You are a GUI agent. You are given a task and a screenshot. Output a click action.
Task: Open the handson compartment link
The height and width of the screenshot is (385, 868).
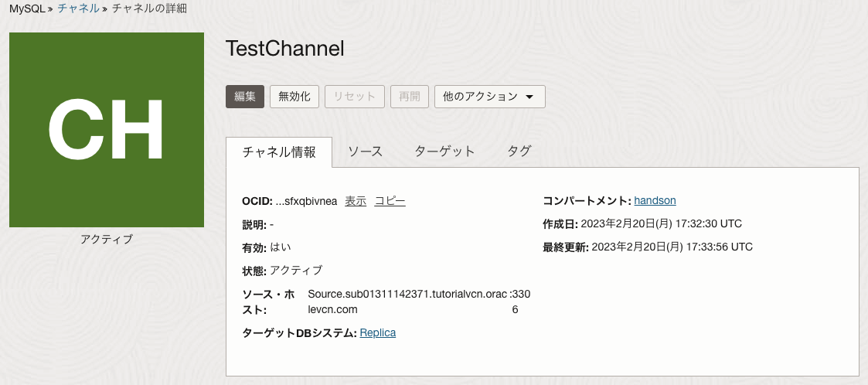[x=655, y=200]
